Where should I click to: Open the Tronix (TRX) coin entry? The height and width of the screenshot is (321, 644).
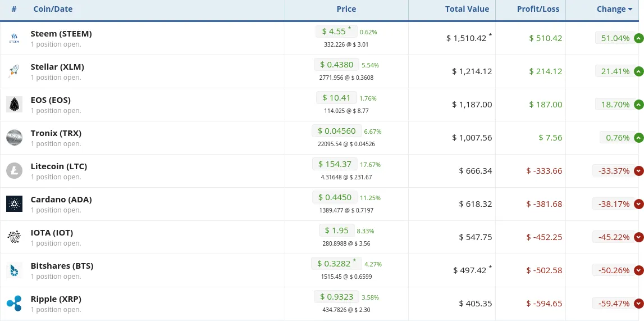pyautogui.click(x=56, y=133)
